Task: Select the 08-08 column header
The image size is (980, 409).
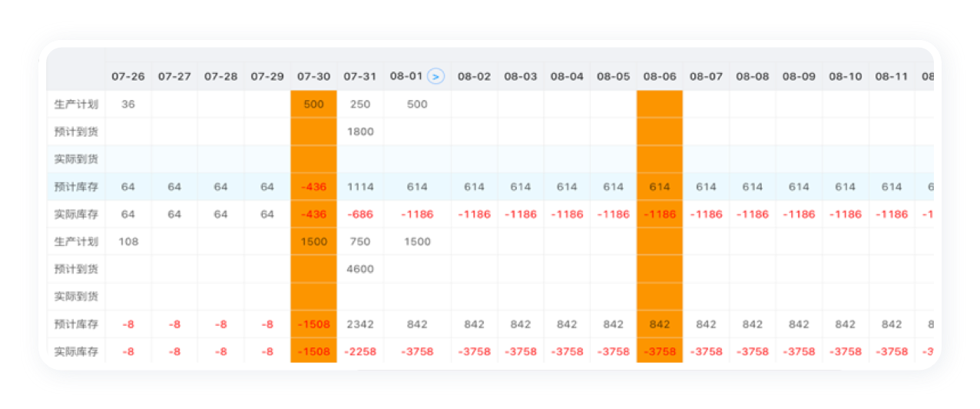Action: point(753,76)
